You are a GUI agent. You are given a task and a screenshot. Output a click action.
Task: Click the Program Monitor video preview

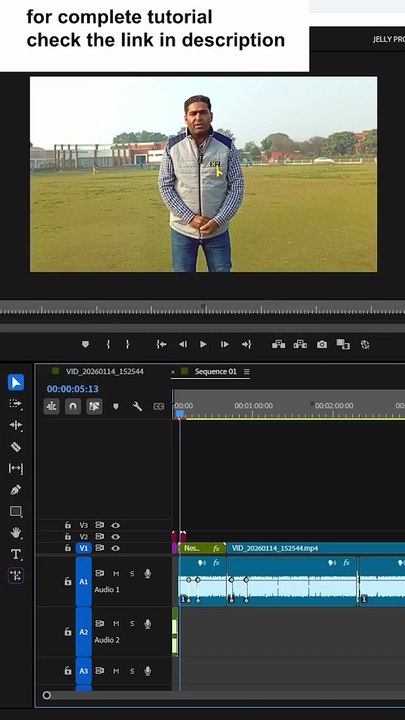point(203,174)
